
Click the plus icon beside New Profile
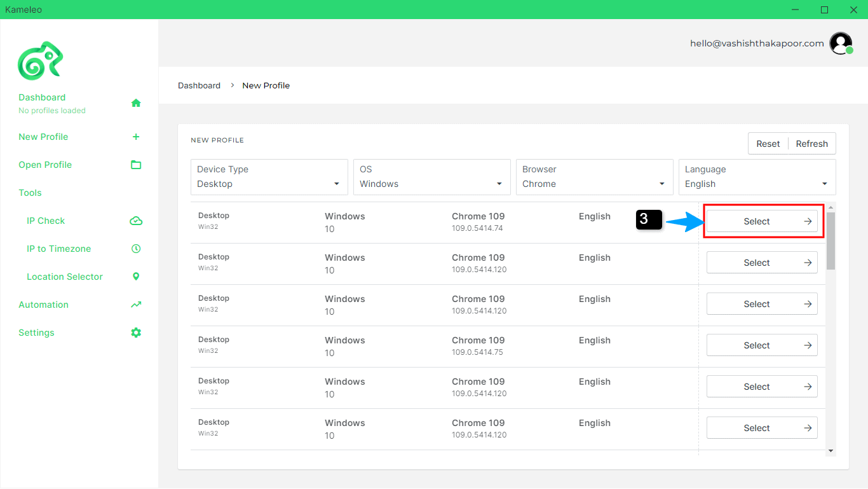click(136, 137)
